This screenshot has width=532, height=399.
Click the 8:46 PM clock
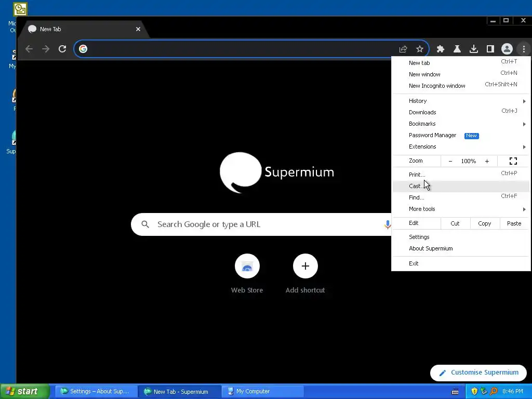513,392
